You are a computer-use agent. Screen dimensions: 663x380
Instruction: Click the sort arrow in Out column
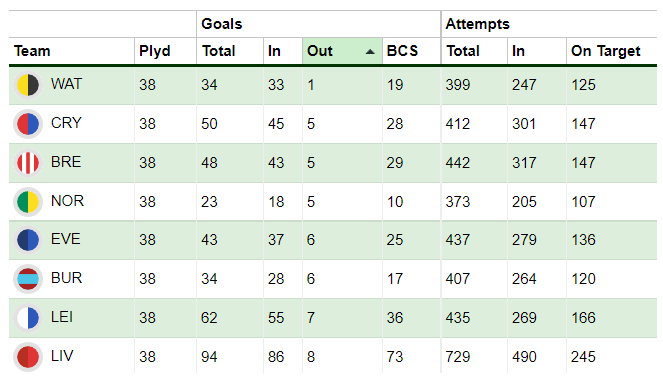(x=370, y=52)
